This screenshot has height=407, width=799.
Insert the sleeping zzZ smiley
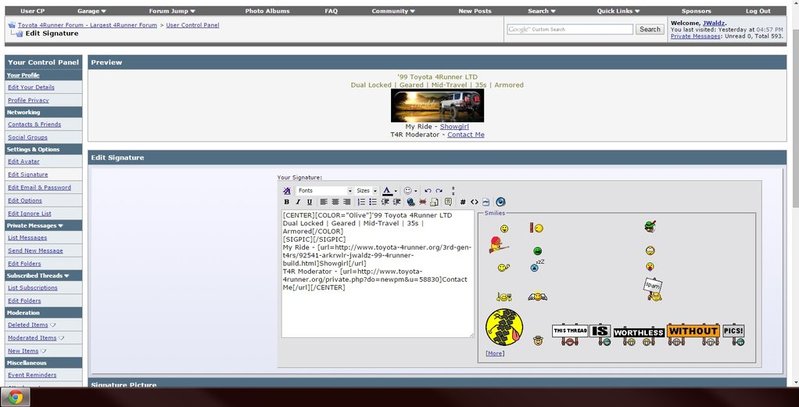point(537,265)
